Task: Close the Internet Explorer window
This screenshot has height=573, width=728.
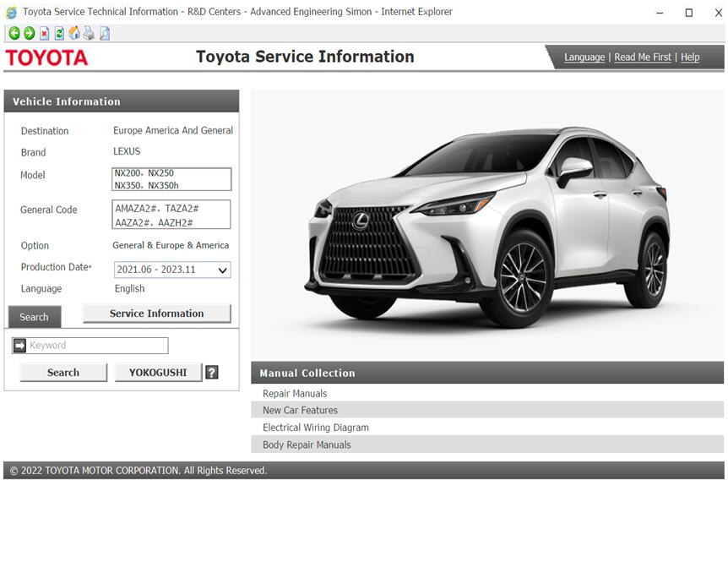Action: (718, 13)
